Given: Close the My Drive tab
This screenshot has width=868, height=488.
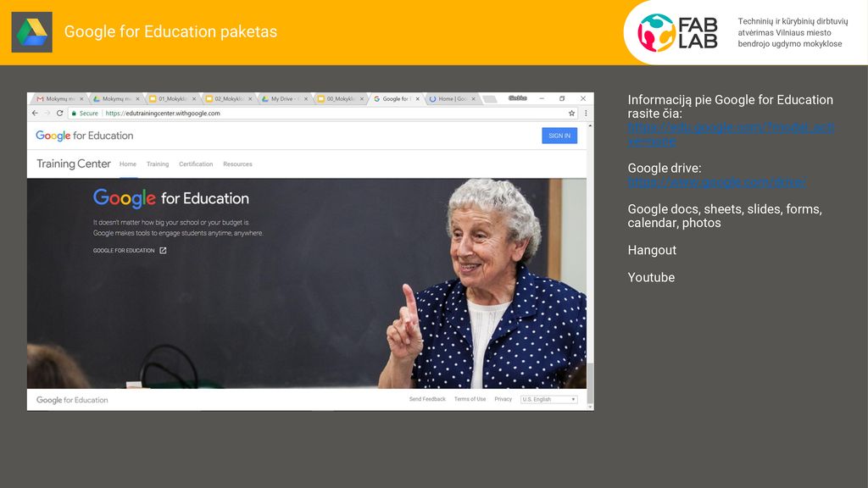Looking at the screenshot, I should tap(305, 99).
